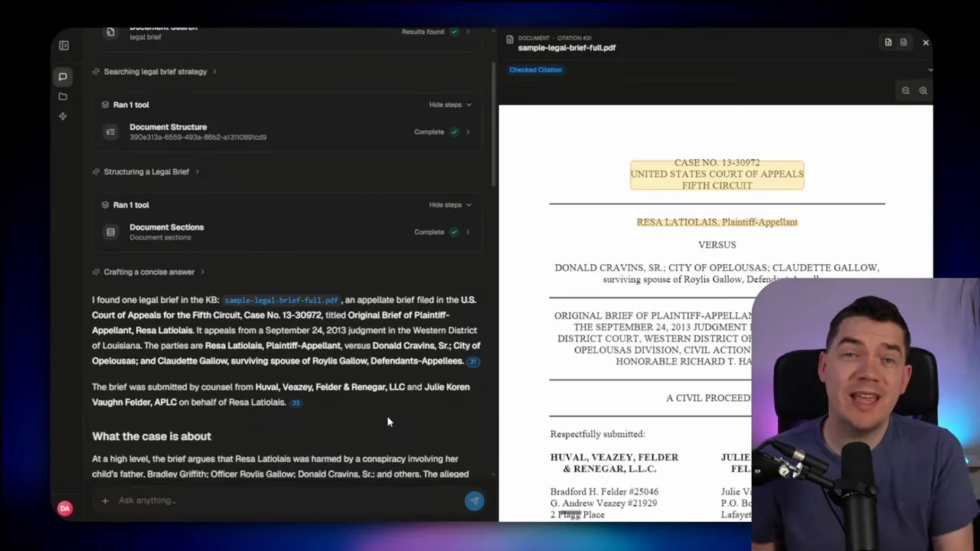Toggle the sidebar panel icon

[64, 46]
